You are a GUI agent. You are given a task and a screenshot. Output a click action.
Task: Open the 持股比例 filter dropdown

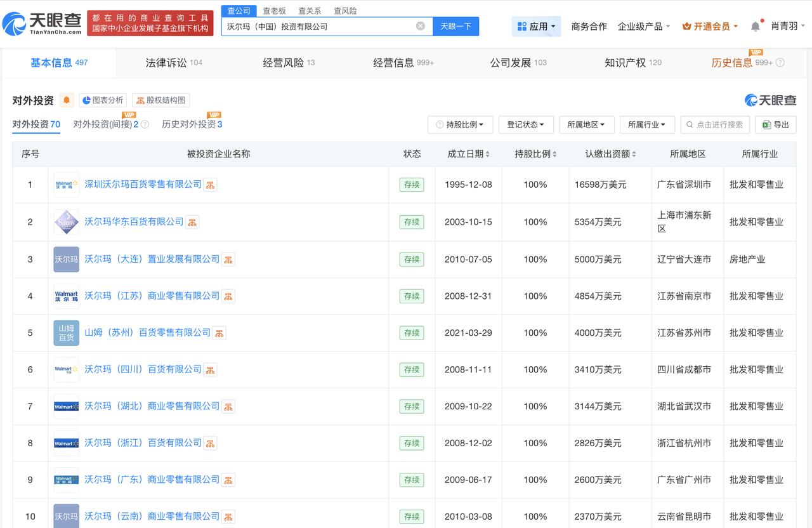click(461, 124)
